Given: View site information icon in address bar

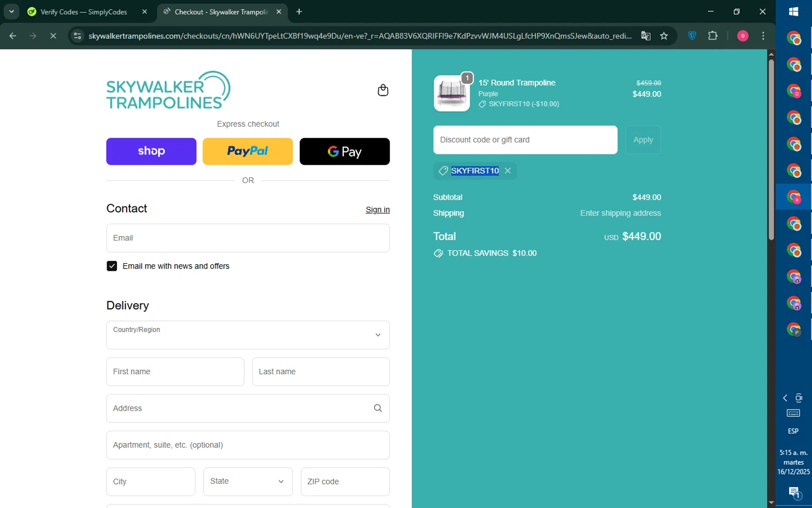Looking at the screenshot, I should pyautogui.click(x=77, y=36).
